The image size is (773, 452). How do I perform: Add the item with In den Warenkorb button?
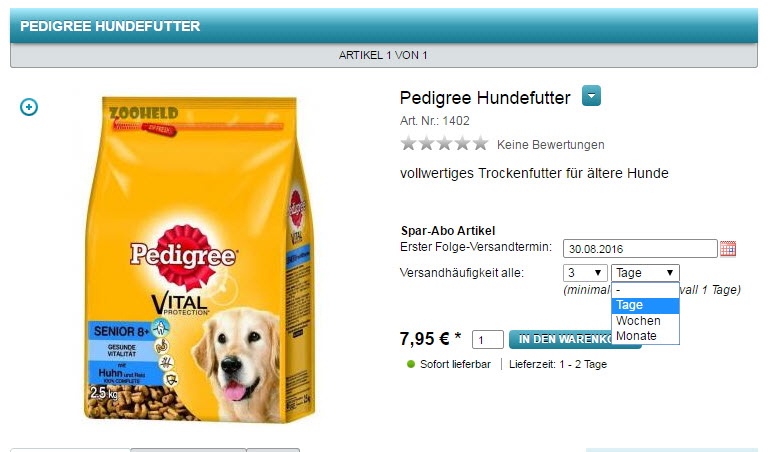(575, 339)
